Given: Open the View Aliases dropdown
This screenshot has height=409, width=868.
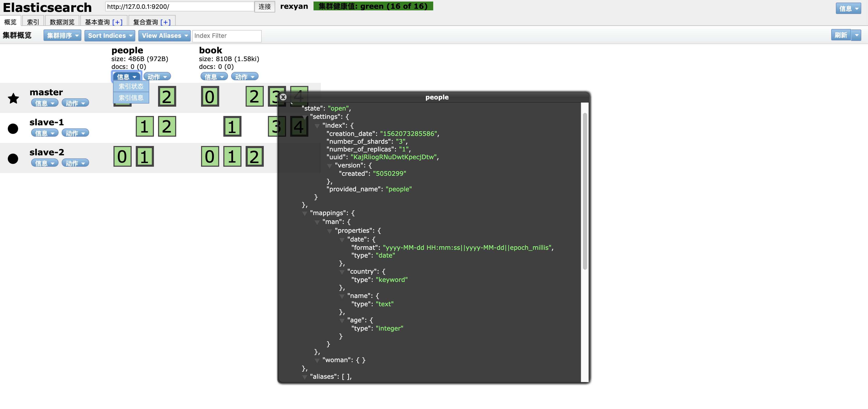Looking at the screenshot, I should click(165, 36).
